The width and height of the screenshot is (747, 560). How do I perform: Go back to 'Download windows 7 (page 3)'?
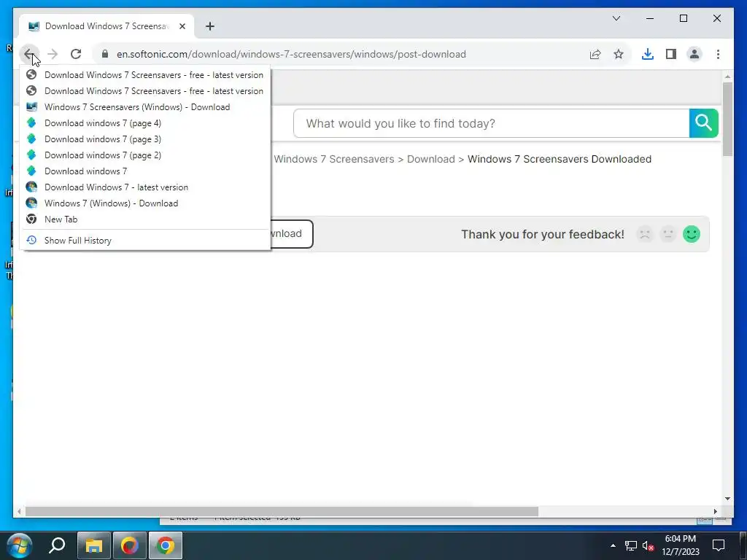tap(145, 139)
